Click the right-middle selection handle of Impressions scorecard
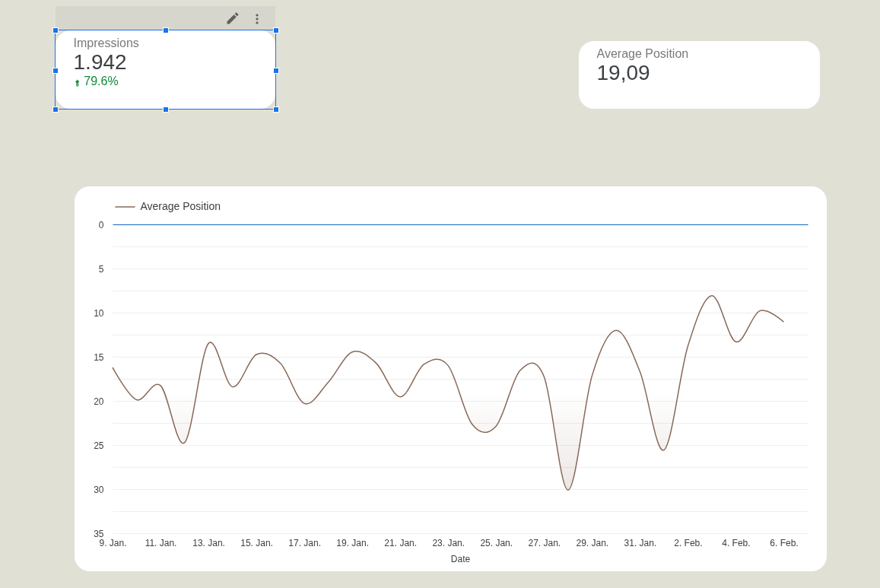The image size is (880, 588). point(276,71)
